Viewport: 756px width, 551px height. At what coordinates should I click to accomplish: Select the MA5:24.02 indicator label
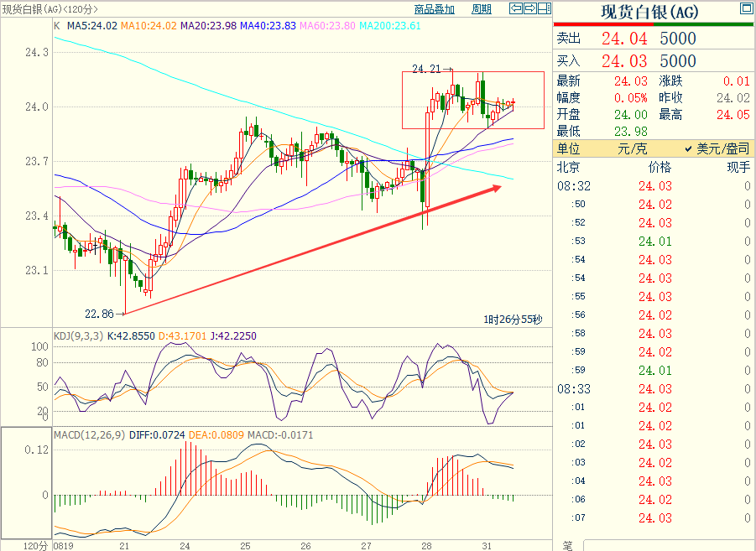92,25
